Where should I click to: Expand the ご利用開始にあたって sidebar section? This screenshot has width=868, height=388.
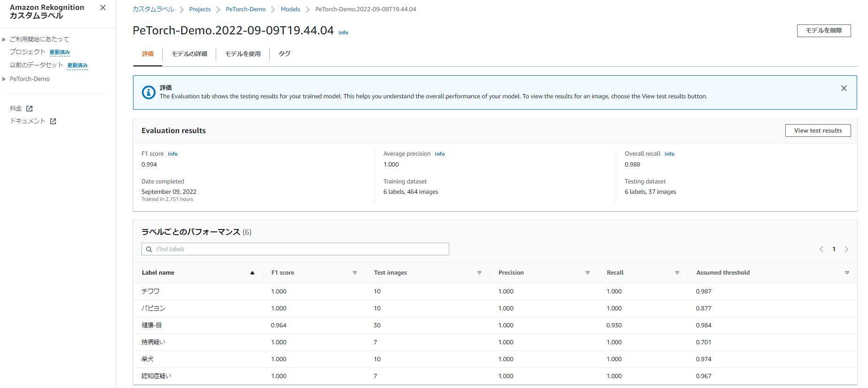[x=4, y=40]
